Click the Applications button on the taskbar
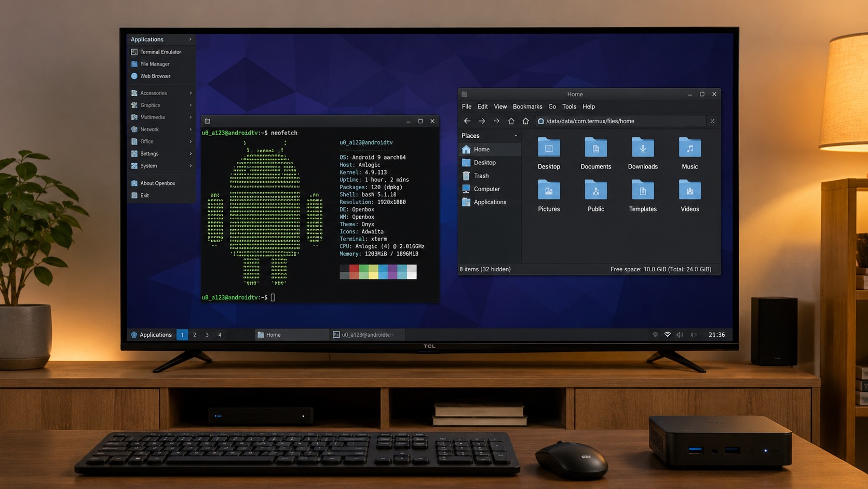The image size is (868, 489). [151, 335]
